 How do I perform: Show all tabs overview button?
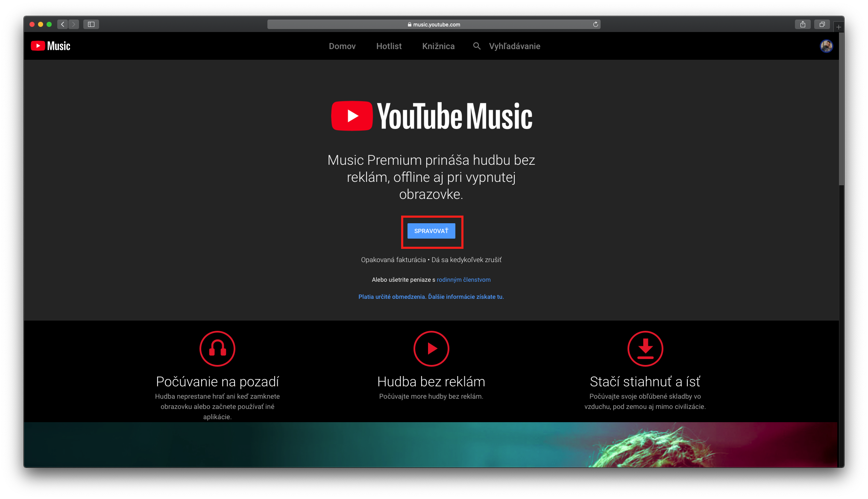822,24
